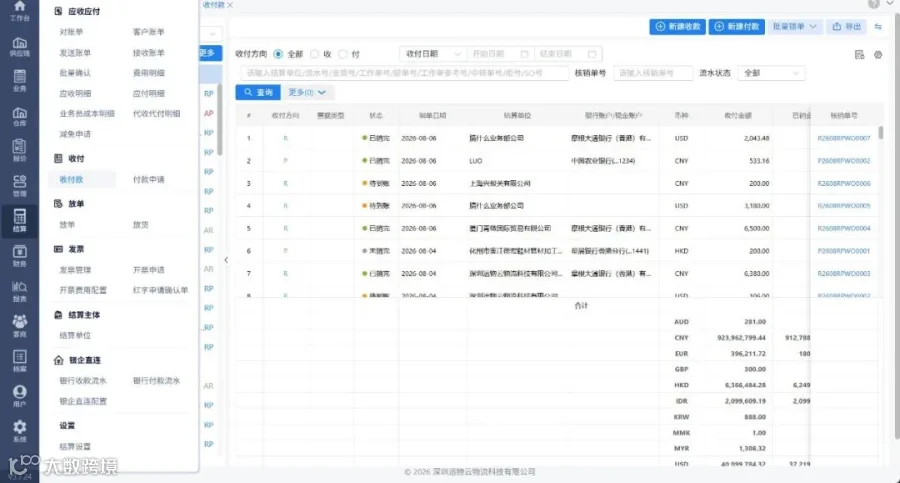Open the 管理 module icon
The image size is (900, 483).
20,186
